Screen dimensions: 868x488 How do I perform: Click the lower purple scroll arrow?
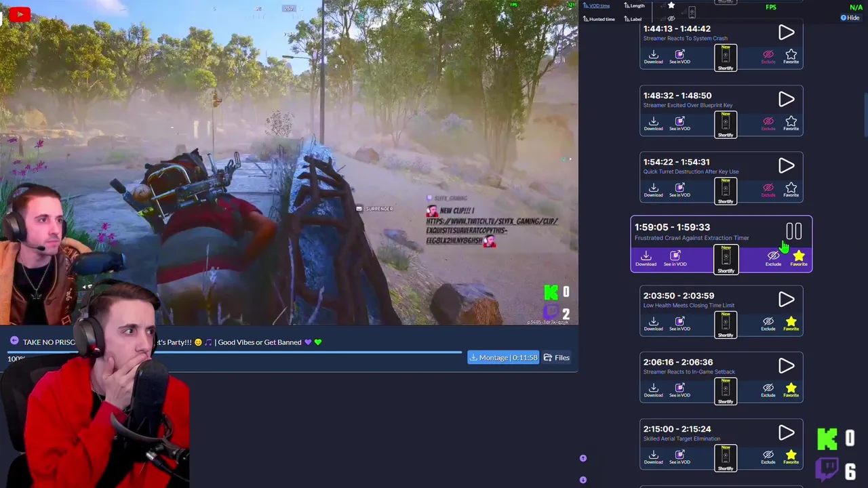click(x=583, y=480)
